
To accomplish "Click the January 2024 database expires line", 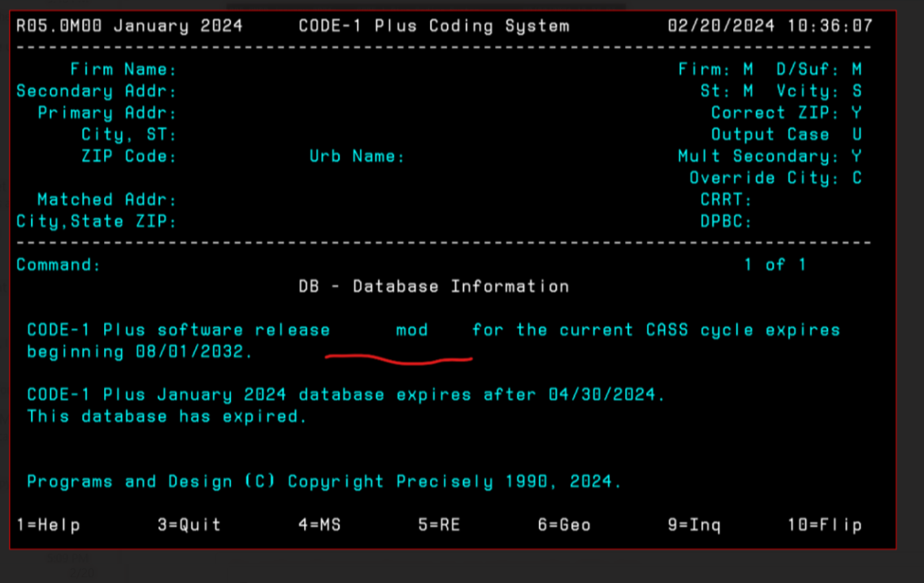I will [x=346, y=395].
